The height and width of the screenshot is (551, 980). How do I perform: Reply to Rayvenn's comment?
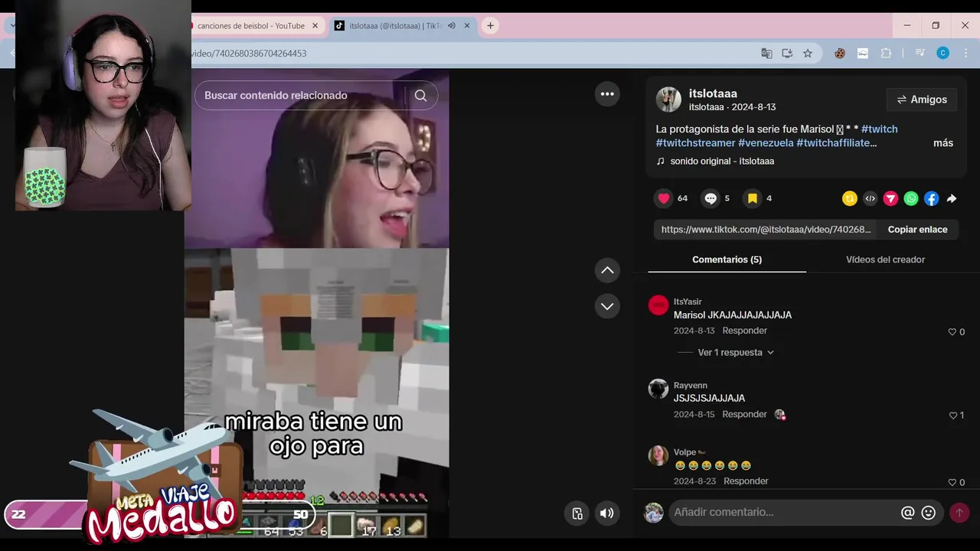[x=744, y=414]
